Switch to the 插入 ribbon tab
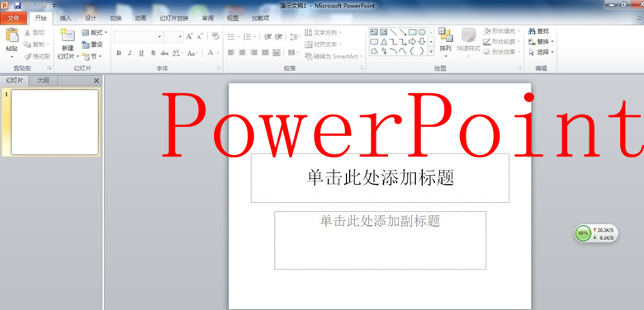 [65, 18]
